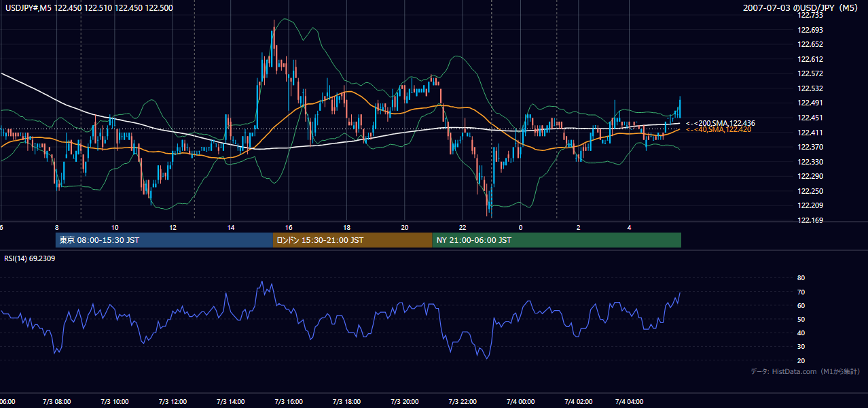The width and height of the screenshot is (868, 408).
Task: Click RSI axis level 50
Action: pos(801,320)
